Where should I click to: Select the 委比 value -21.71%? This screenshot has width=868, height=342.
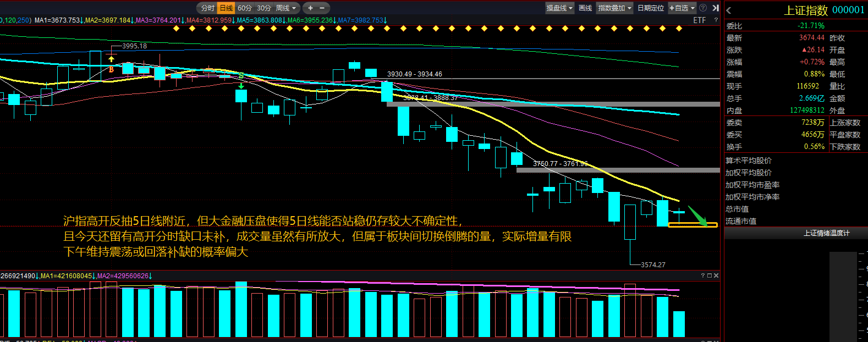pos(811,26)
